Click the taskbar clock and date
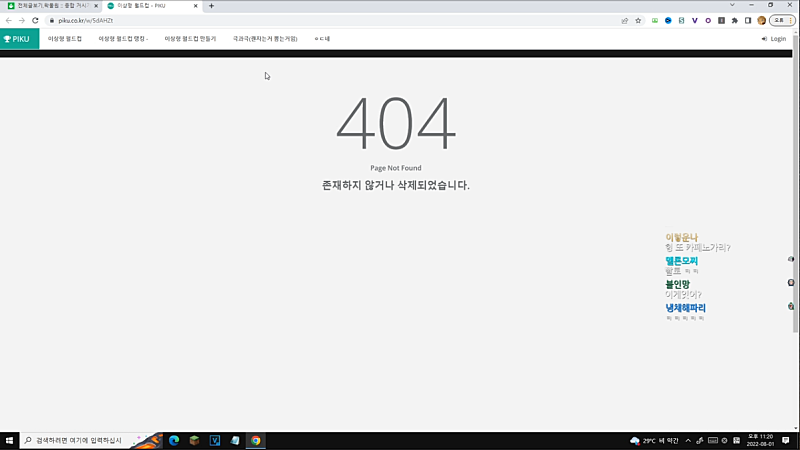800x450 pixels. click(x=761, y=440)
